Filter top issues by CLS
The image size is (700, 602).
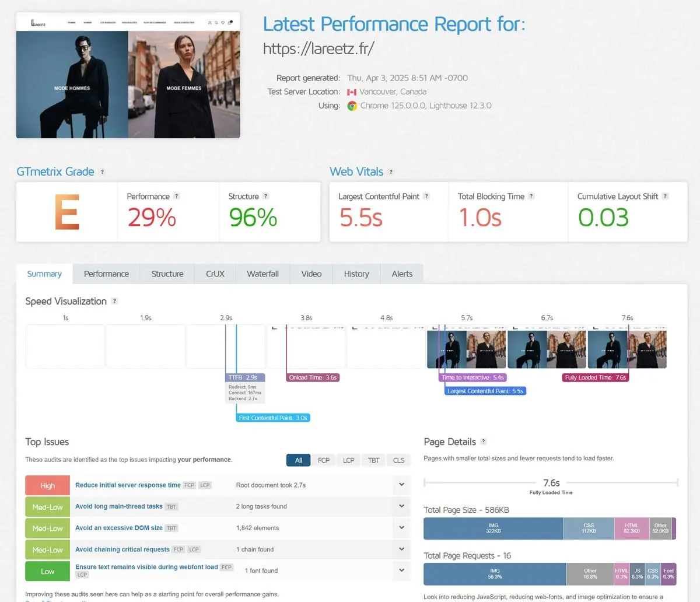pyautogui.click(x=399, y=460)
